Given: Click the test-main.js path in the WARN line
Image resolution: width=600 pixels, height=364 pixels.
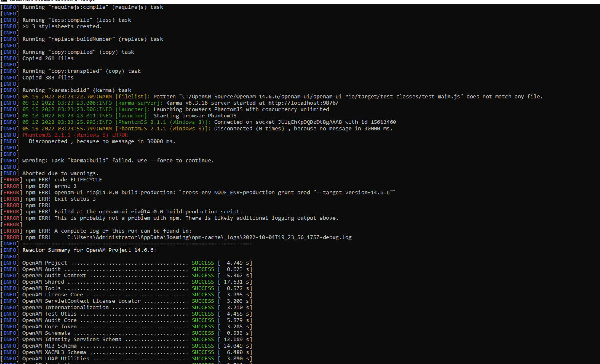Looking at the screenshot, I should coord(321,97).
